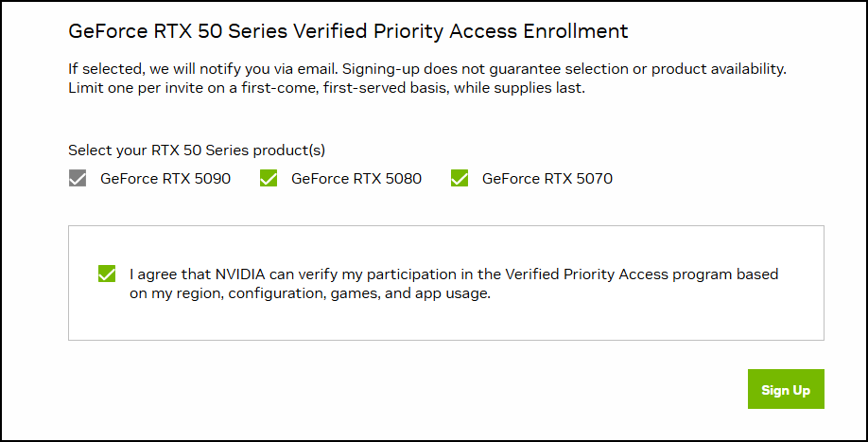Uncheck the GeForce RTX 5080 checkbox

pyautogui.click(x=269, y=178)
